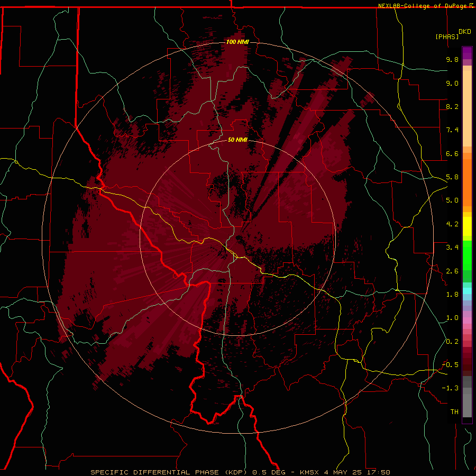Image resolution: width=476 pixels, height=476 pixels.
Task: Click the 7.4 scale value
Action: (x=452, y=130)
